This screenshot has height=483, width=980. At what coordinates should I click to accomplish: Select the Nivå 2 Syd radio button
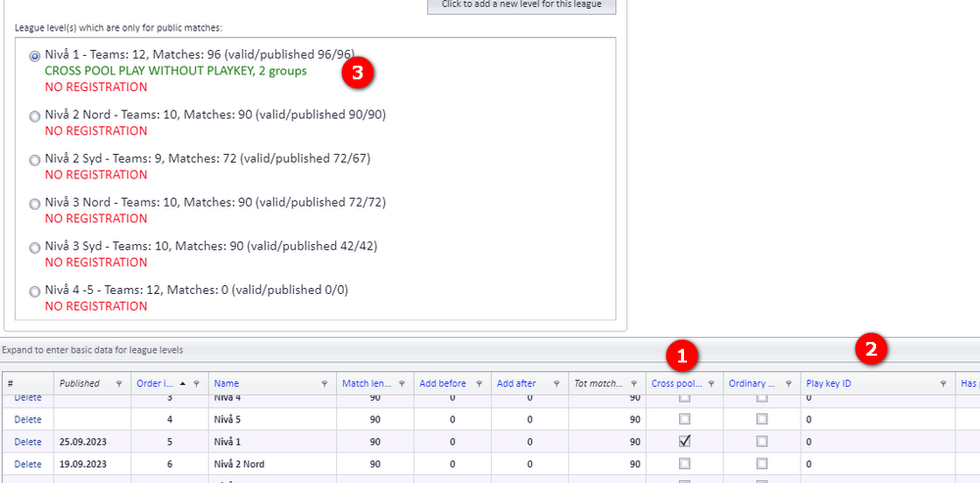[35, 160]
